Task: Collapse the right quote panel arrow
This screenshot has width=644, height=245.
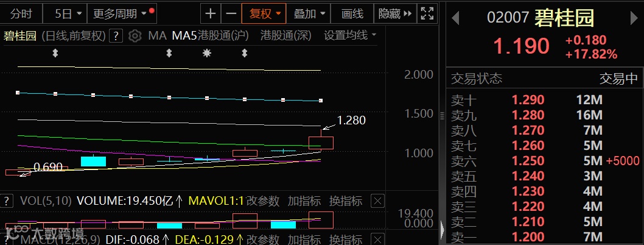Action: point(443,230)
